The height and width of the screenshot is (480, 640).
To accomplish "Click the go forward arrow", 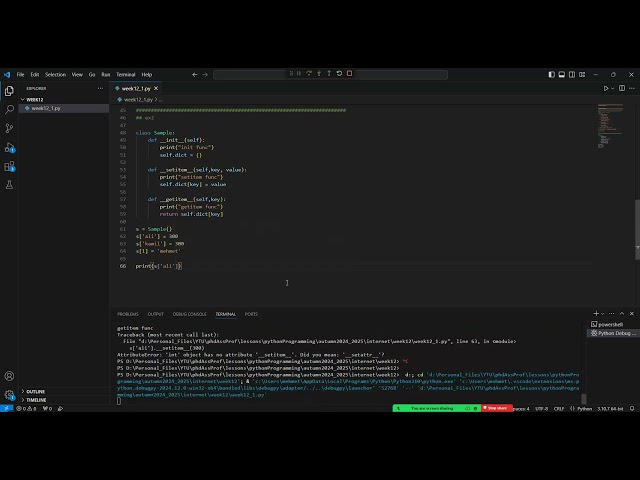I will click(205, 74).
